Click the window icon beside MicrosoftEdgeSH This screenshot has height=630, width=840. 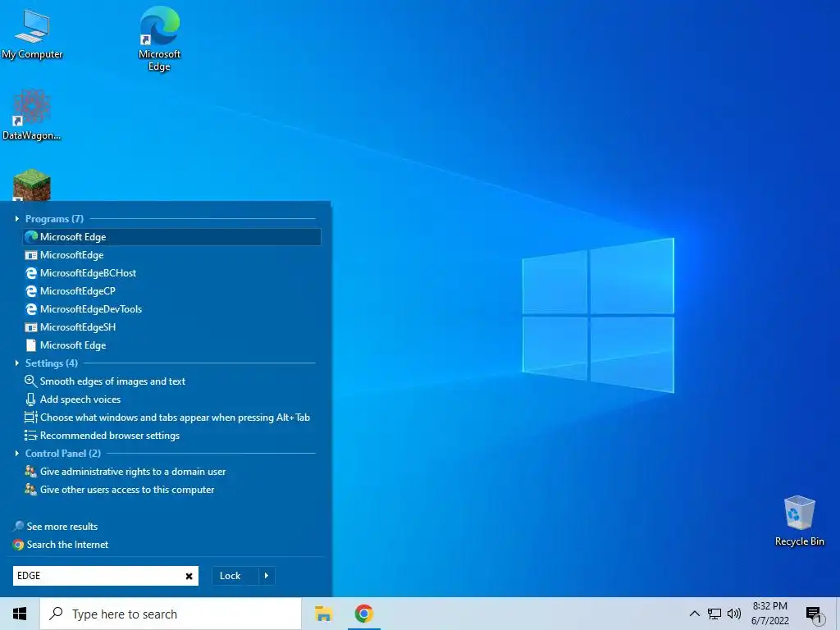coord(32,327)
